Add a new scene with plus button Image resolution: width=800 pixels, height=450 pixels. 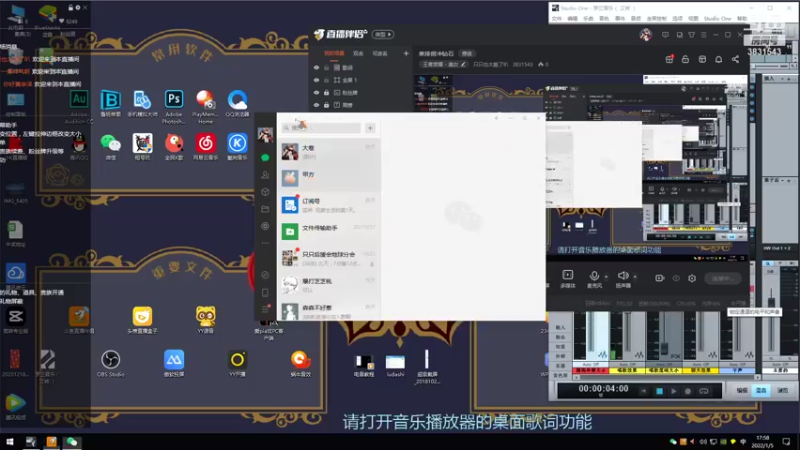click(406, 53)
